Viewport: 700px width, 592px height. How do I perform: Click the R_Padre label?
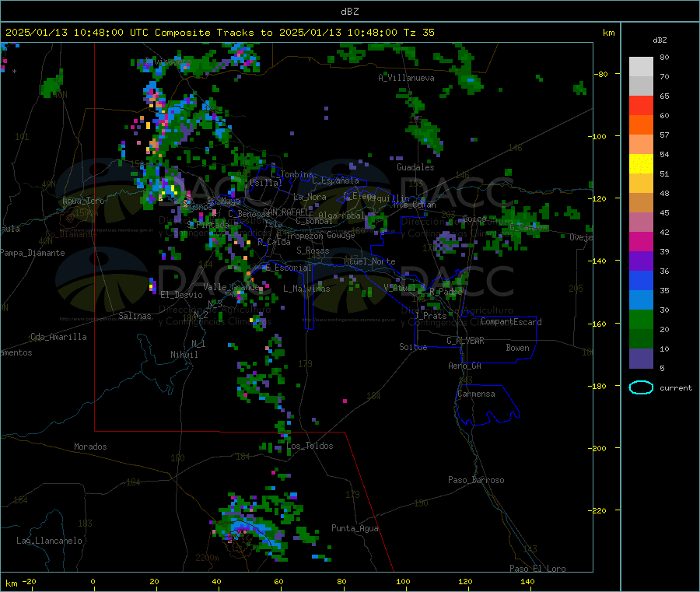pyautogui.click(x=446, y=292)
